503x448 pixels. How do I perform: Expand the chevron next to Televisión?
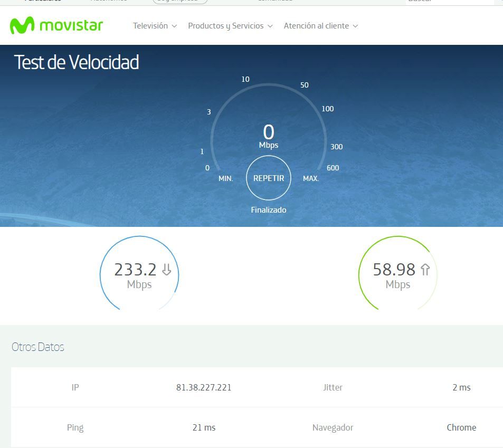click(x=175, y=26)
